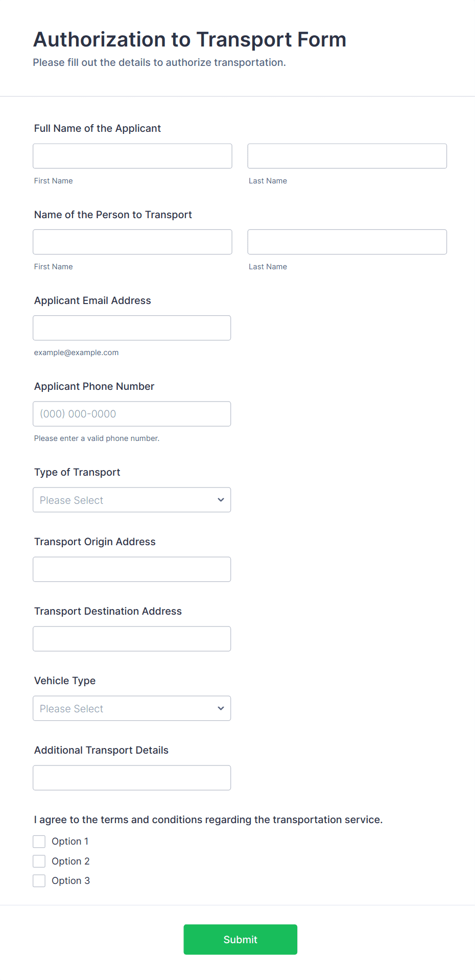This screenshot has height=980, width=475.
Task: Focus the transported person's First Name field
Action: pyautogui.click(x=132, y=242)
